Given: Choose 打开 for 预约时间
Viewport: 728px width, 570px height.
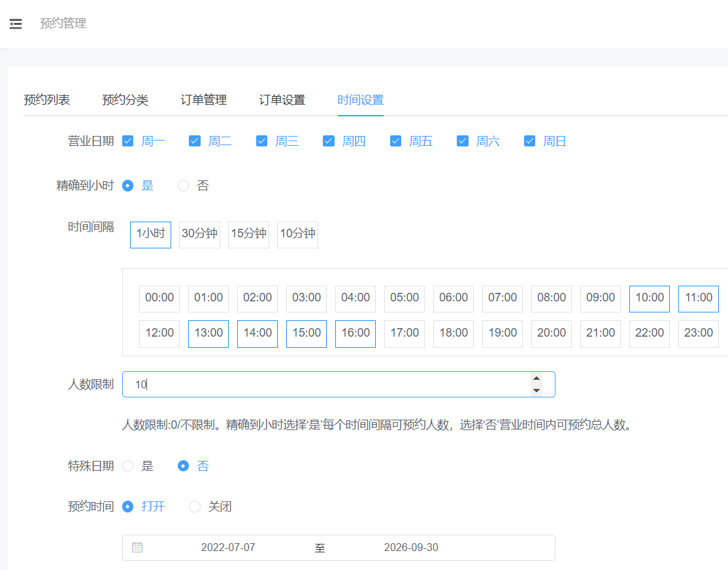Looking at the screenshot, I should (127, 507).
